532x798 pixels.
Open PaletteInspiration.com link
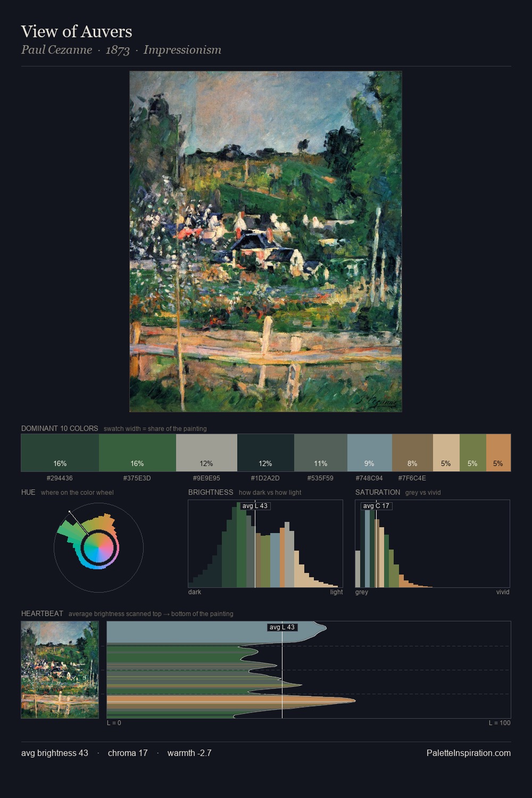[x=469, y=753]
